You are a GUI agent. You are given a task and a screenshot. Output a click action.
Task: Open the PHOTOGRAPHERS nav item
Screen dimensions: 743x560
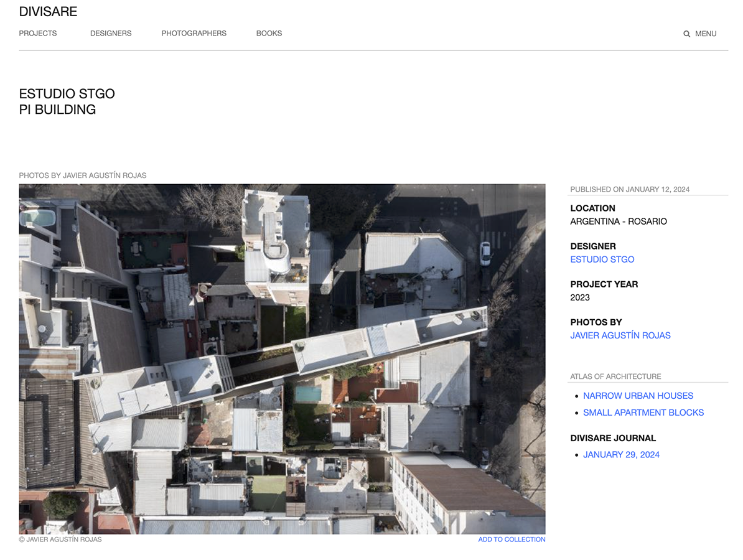[194, 33]
